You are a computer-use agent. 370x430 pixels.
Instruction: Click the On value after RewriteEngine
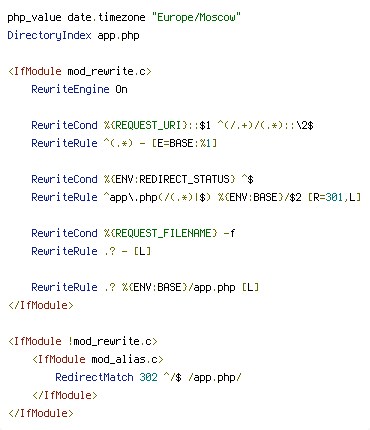(121, 89)
